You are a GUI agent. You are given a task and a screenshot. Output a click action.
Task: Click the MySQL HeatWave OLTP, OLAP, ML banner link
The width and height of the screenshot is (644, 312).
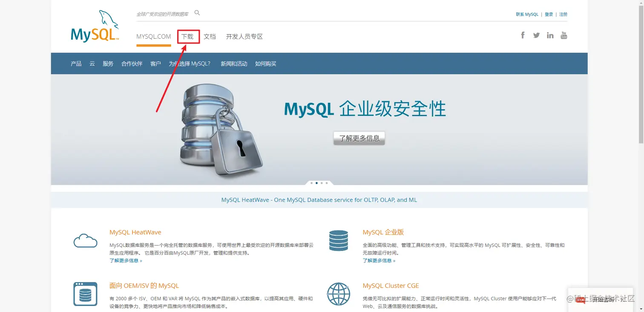319,200
